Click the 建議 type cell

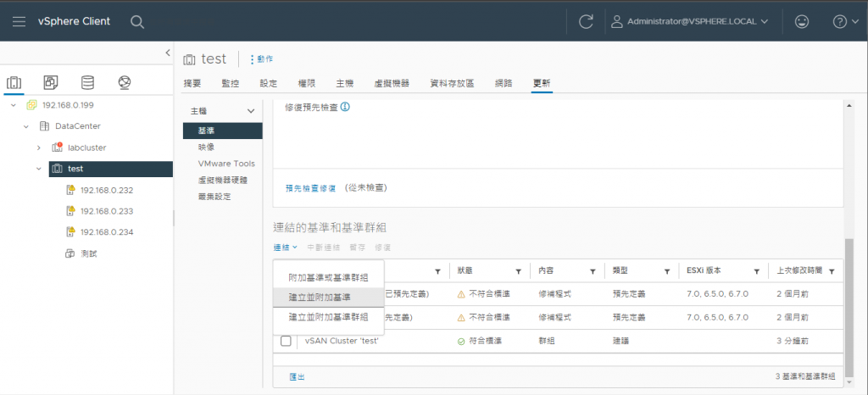tap(620, 342)
